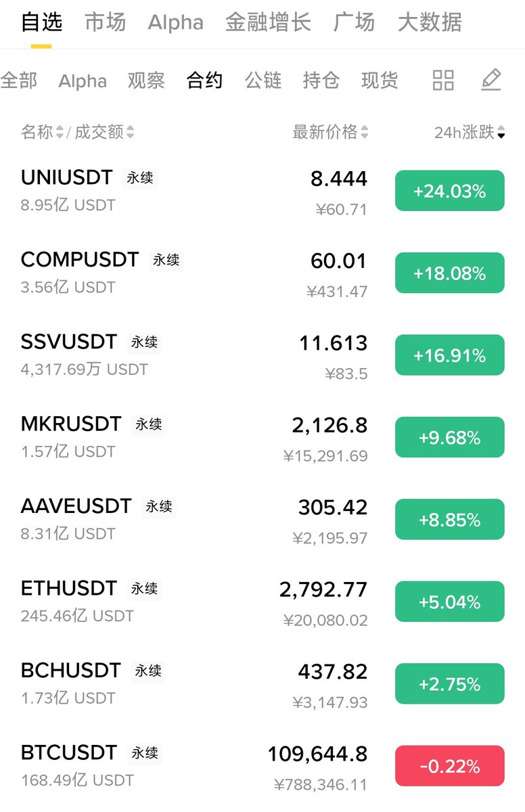
Task: Select the 现货 filter tab
Action: (380, 81)
